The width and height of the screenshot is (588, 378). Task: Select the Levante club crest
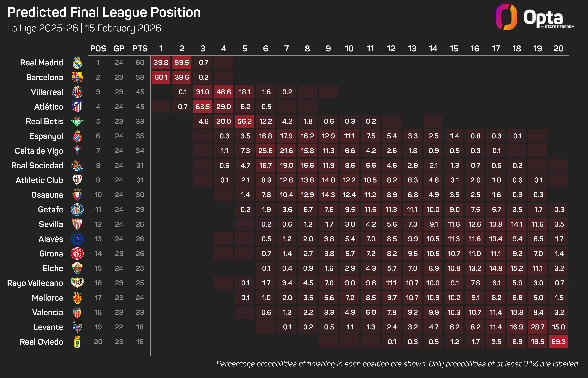click(77, 327)
